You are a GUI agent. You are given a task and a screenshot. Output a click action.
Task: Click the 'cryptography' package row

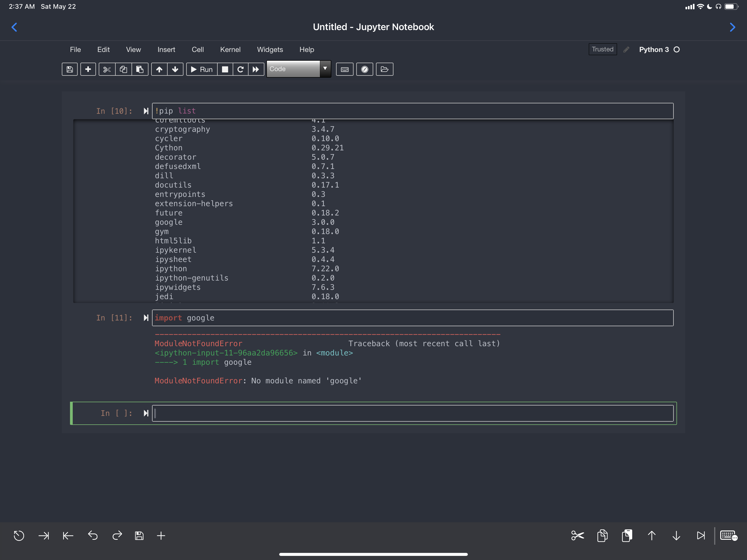pos(245,129)
